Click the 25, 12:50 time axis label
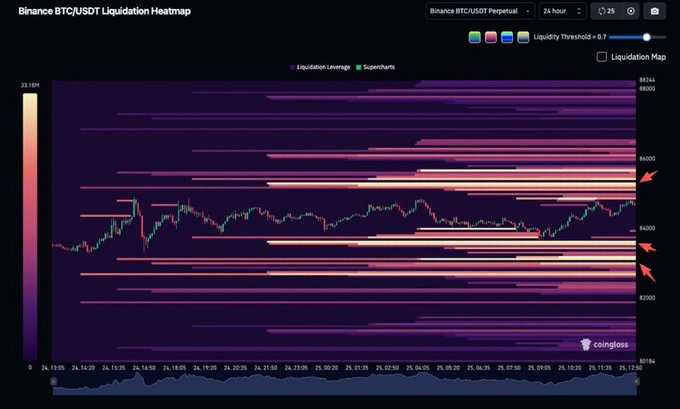This screenshot has height=409, width=680. click(x=631, y=368)
